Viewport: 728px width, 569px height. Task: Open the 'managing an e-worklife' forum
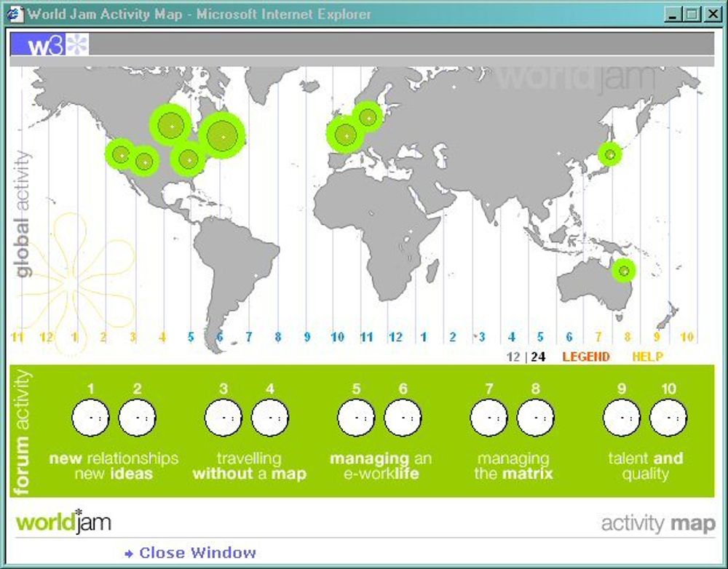[x=381, y=466]
